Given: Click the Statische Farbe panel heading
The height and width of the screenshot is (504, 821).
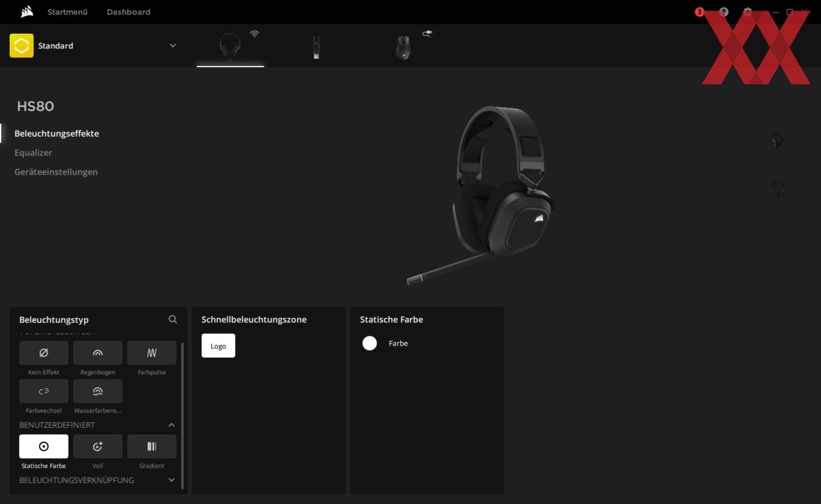Looking at the screenshot, I should (391, 319).
